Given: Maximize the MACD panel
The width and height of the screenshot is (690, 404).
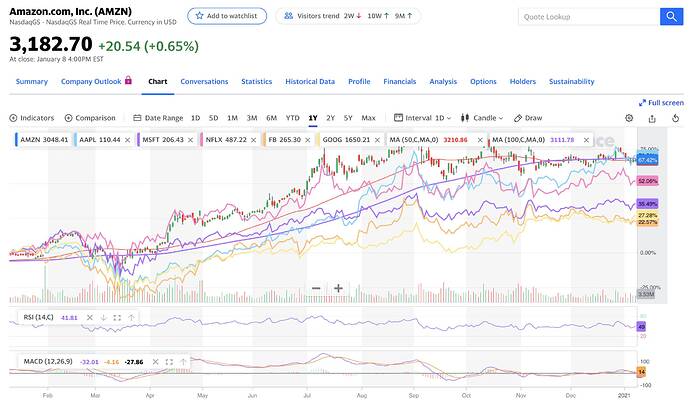Looking at the screenshot, I should coord(169,362).
